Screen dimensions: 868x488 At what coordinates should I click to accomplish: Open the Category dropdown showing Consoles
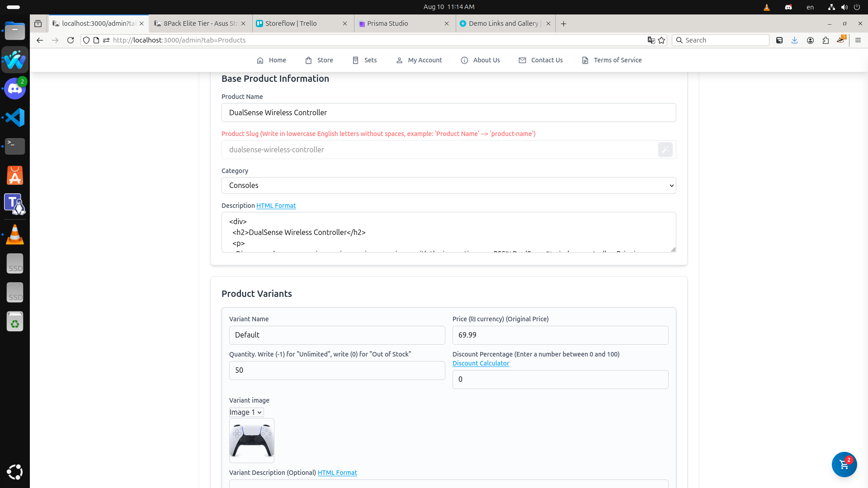coord(448,185)
